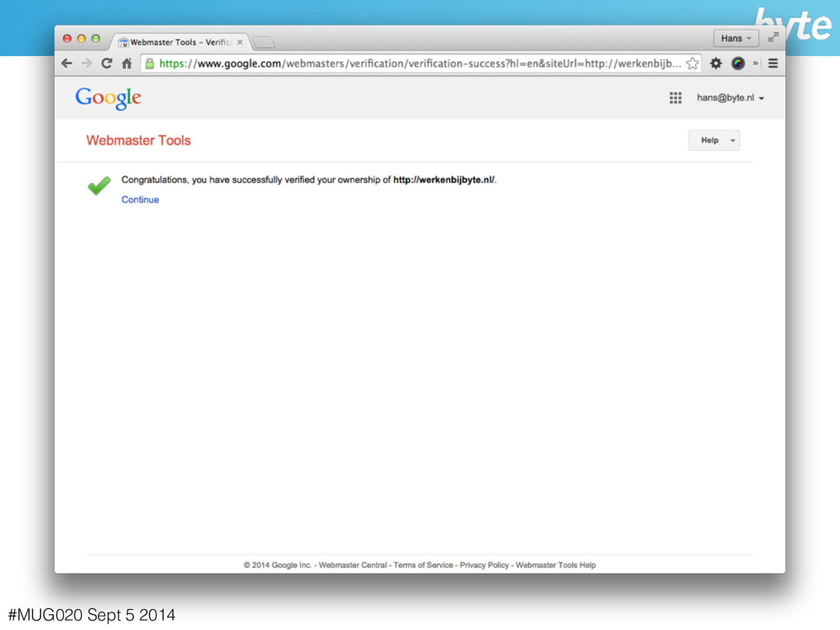This screenshot has width=840, height=630.
Task: Open a new browser tab
Action: (264, 42)
